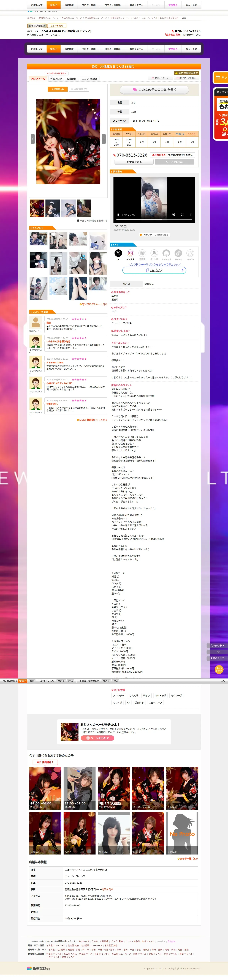Expand 口コミ・体験談をもっと見る
This screenshot has width=228, height=980.
pos(92,420)
